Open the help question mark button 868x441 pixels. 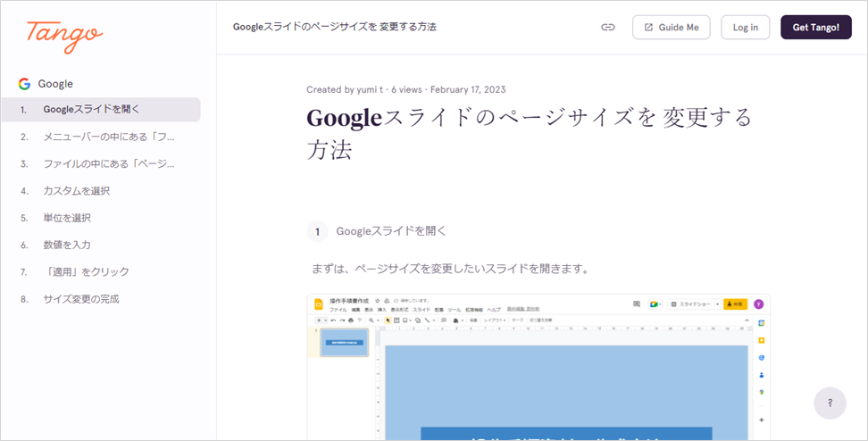click(830, 403)
